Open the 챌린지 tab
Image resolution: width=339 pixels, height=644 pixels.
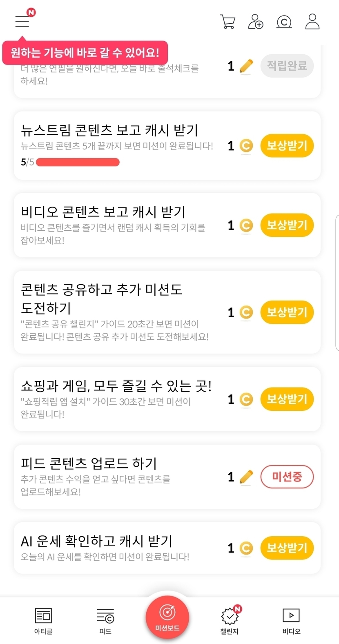(x=230, y=621)
